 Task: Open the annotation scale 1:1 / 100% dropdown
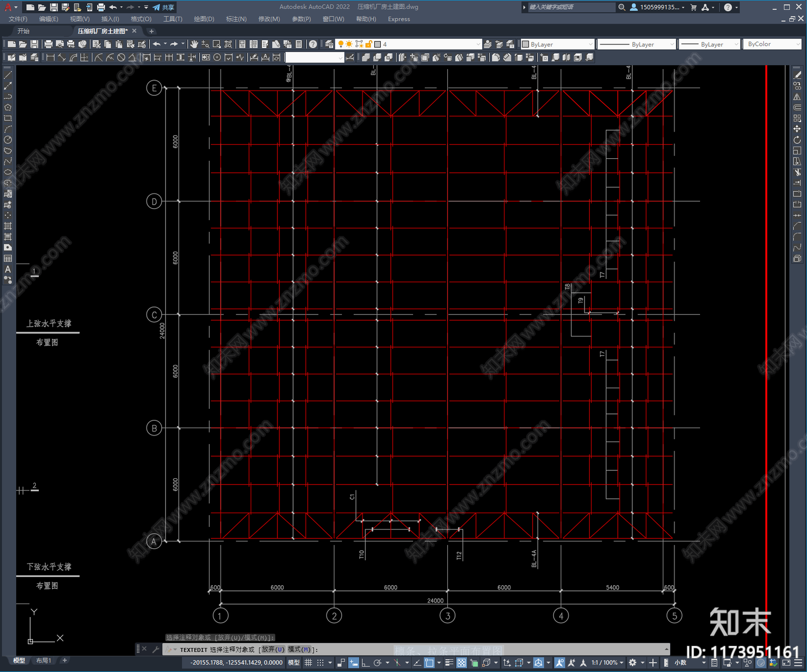tap(607, 662)
